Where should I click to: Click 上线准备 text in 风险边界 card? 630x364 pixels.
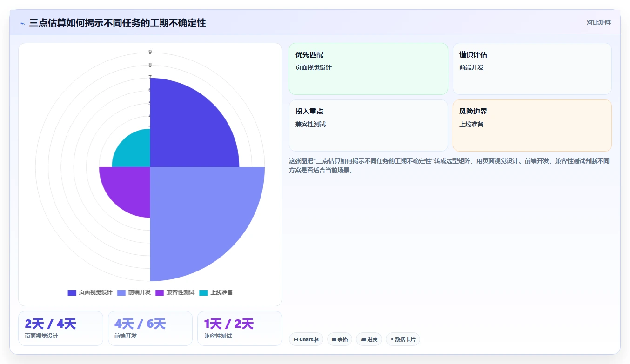(x=471, y=124)
